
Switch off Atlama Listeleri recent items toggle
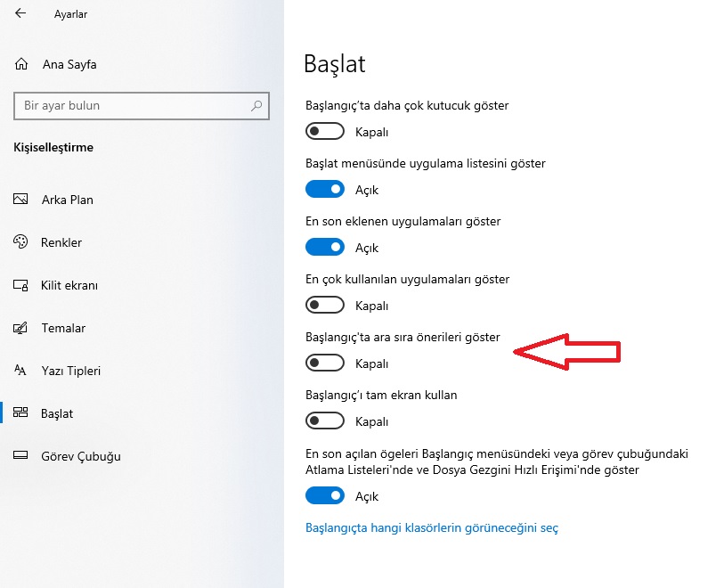point(325,496)
